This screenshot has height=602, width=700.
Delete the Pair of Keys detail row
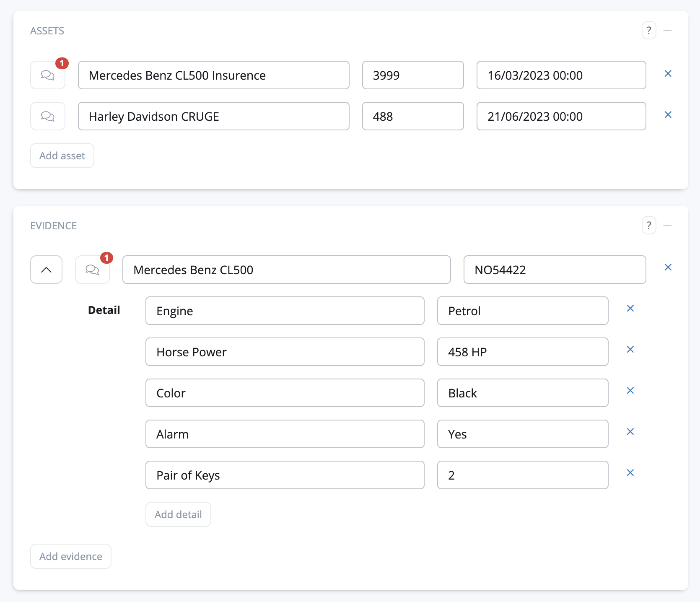630,473
